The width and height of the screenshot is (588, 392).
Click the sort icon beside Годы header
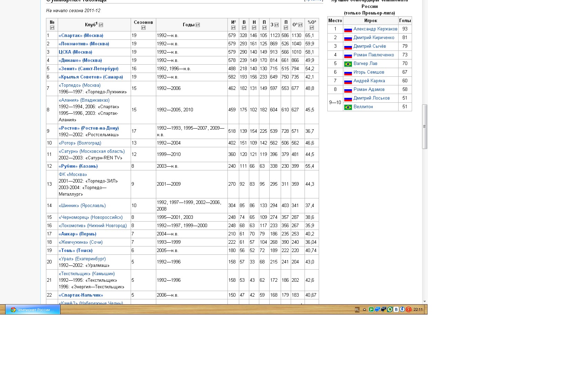[x=198, y=25]
